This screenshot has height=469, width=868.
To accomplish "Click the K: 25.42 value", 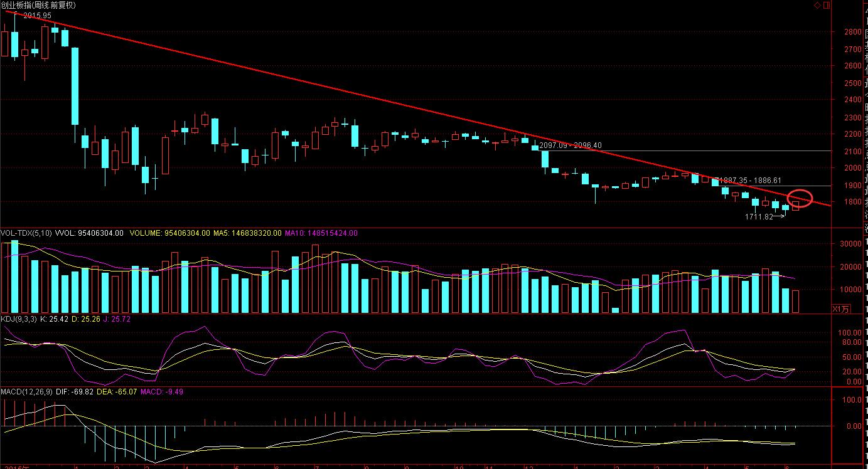I will (x=55, y=320).
